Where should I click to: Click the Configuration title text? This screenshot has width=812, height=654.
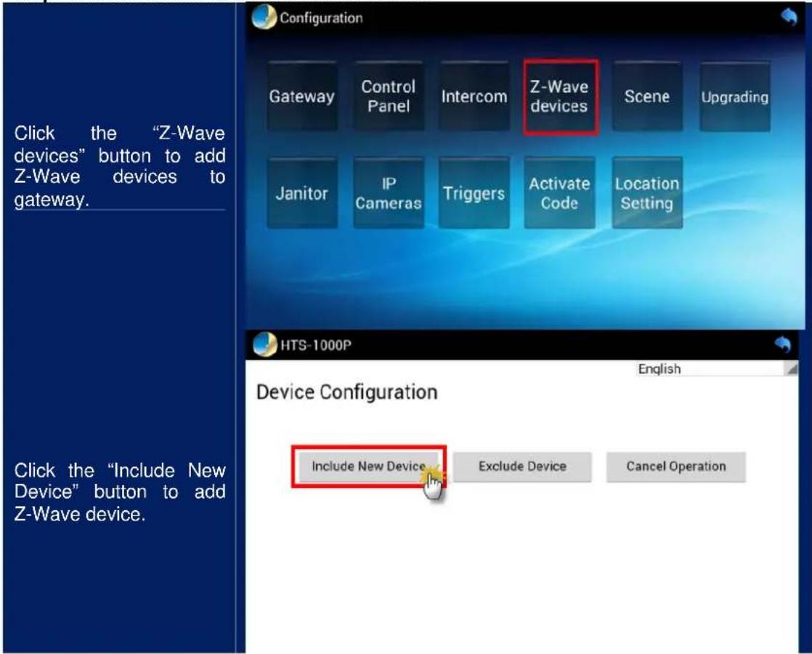(321, 18)
